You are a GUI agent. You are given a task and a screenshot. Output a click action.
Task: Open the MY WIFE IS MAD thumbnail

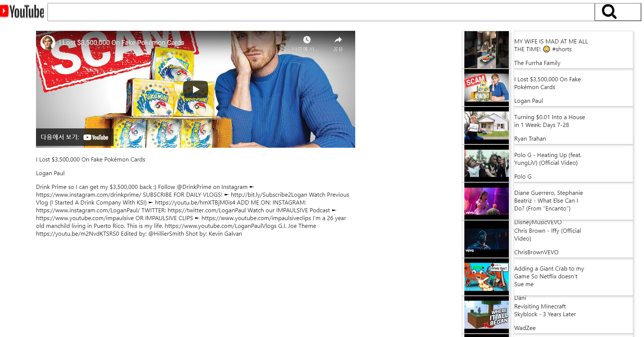tap(487, 50)
